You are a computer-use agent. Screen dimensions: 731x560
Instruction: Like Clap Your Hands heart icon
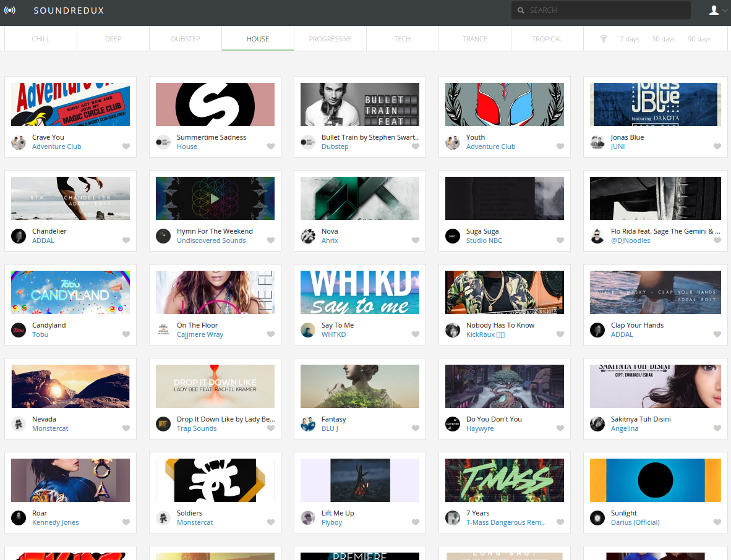[x=717, y=334]
